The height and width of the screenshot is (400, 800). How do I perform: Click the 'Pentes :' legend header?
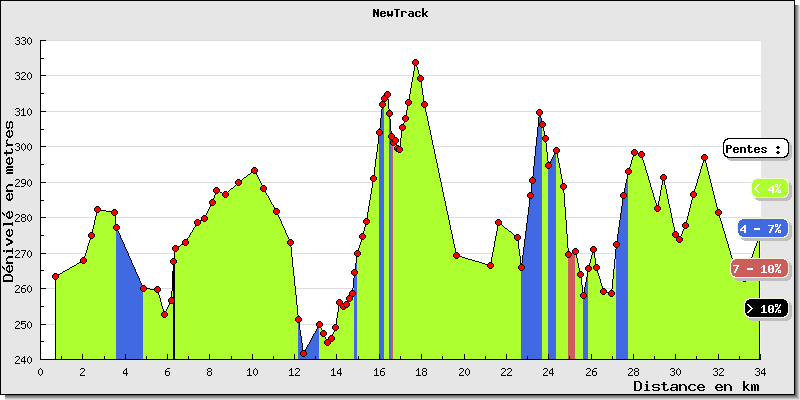[x=755, y=148]
